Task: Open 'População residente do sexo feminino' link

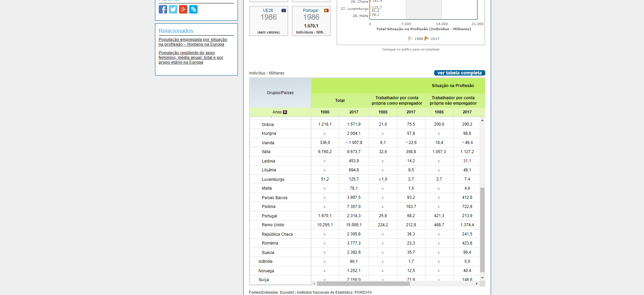Action: [x=191, y=58]
